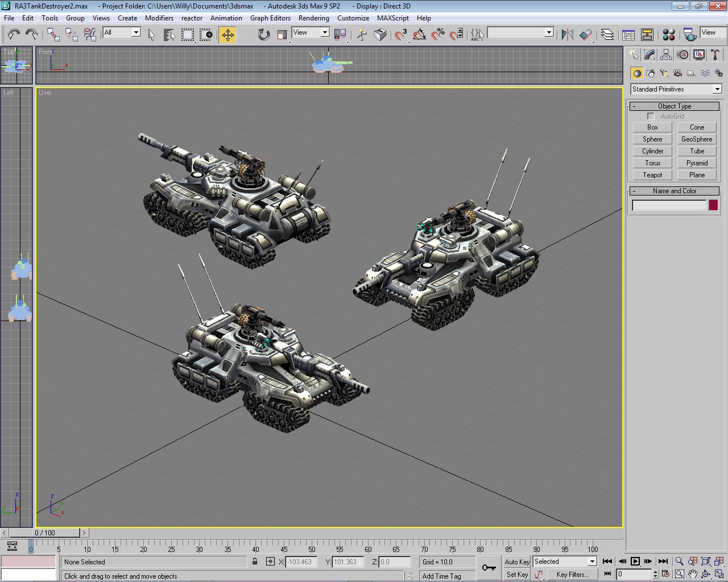Click Edit Named Selection Sets icon
728x582 pixels.
coord(478,35)
